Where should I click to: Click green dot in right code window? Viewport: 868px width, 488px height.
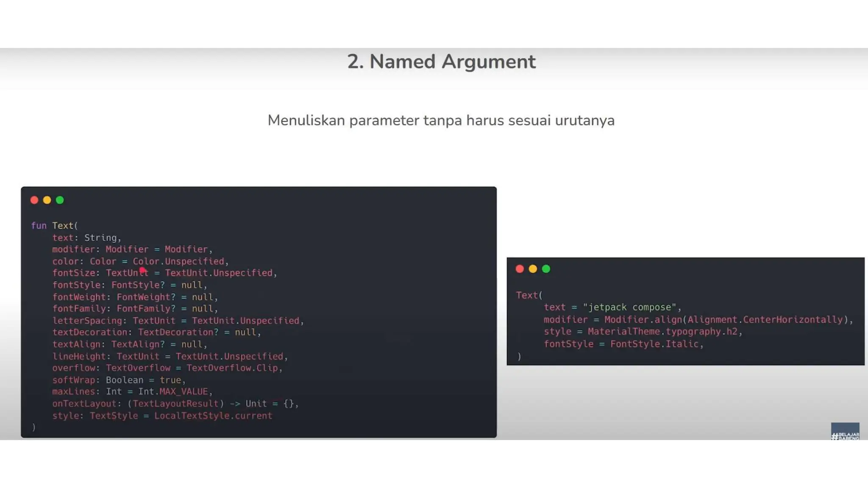[546, 269]
